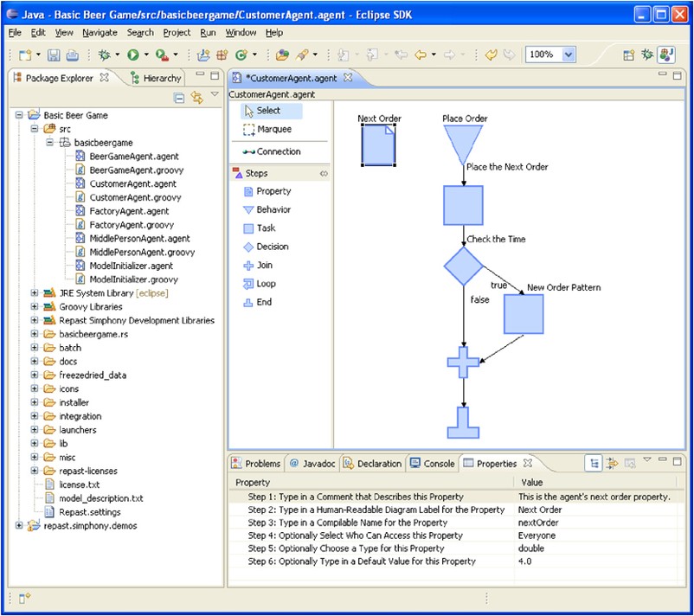694x616 pixels.
Task: Choose the Property step tool
Action: point(273,191)
